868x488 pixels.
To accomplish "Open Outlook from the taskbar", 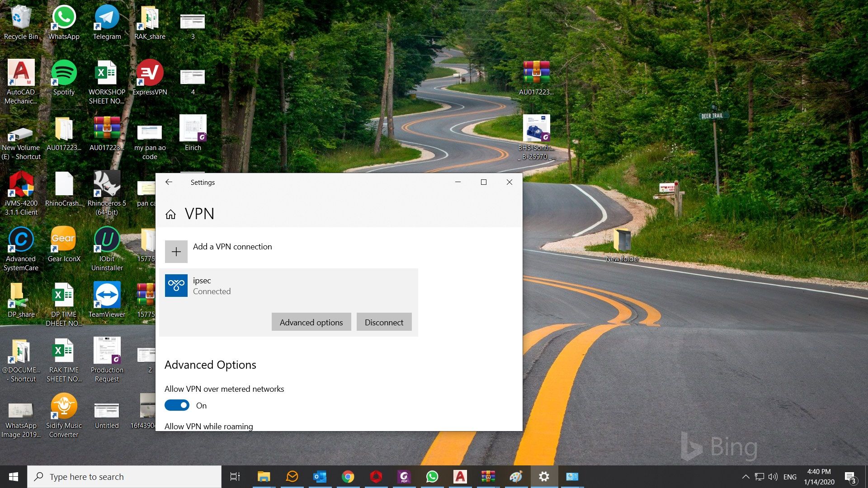I will tap(320, 477).
